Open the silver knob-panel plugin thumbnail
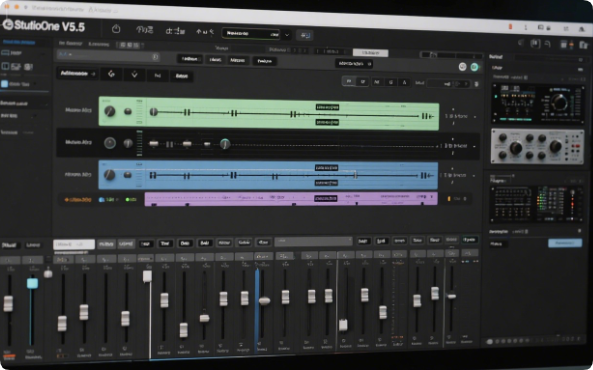This screenshot has width=593, height=370. 537,146
